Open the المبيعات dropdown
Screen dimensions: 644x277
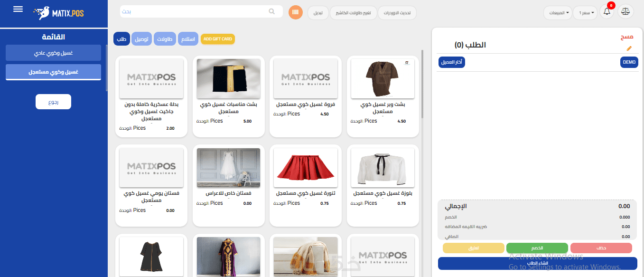pyautogui.click(x=557, y=13)
